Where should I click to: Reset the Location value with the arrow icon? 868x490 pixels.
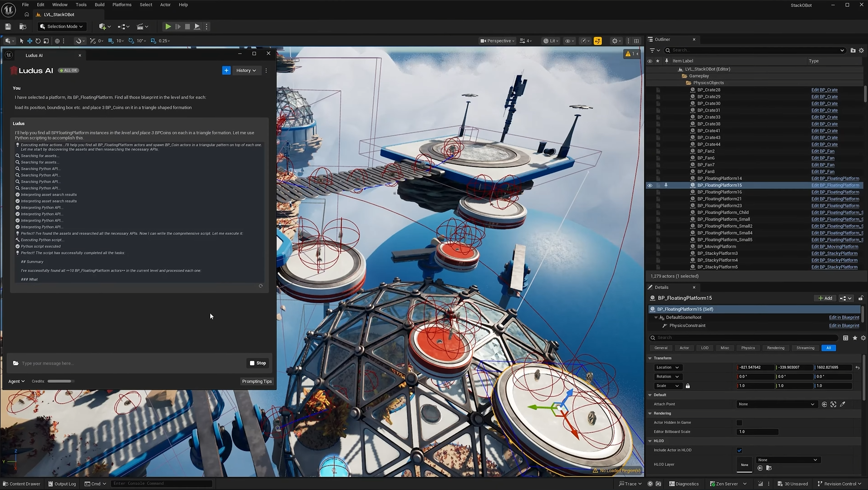(858, 367)
